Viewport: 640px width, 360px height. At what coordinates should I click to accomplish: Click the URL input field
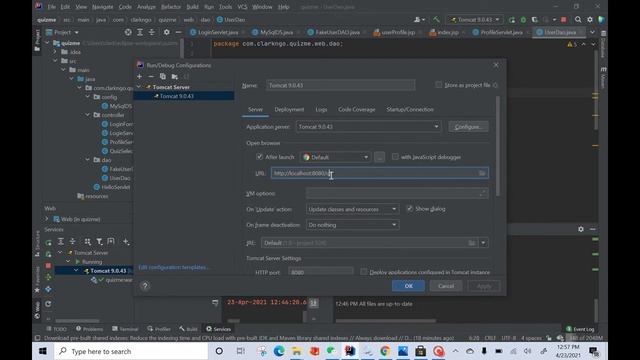[x=380, y=173]
